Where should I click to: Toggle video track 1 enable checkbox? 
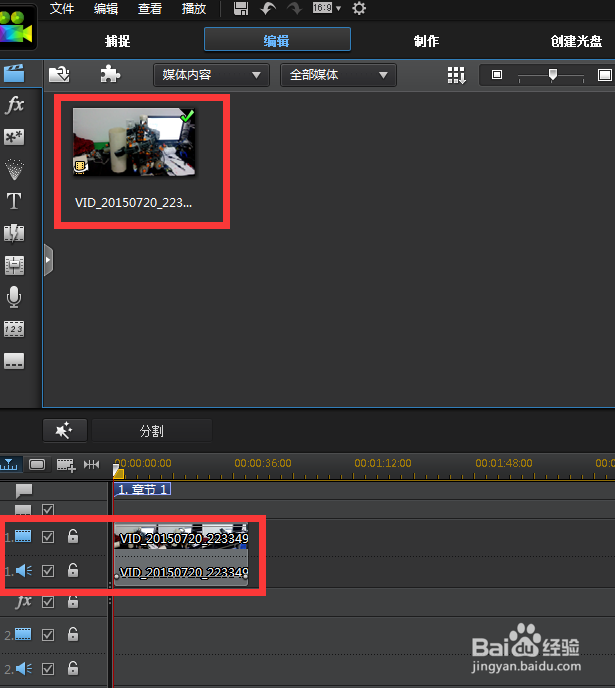(x=48, y=537)
